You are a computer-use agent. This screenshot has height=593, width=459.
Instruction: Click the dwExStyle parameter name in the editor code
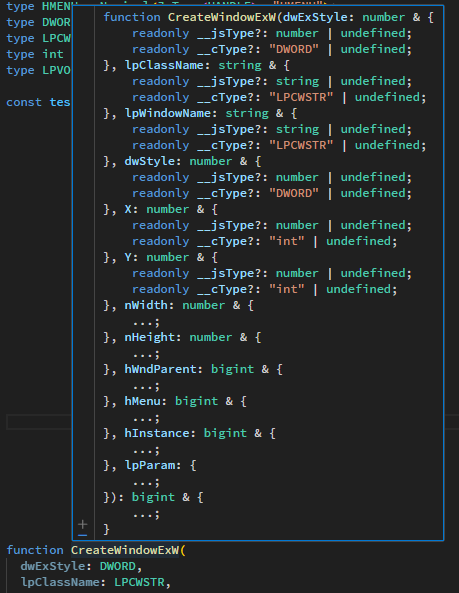53,566
